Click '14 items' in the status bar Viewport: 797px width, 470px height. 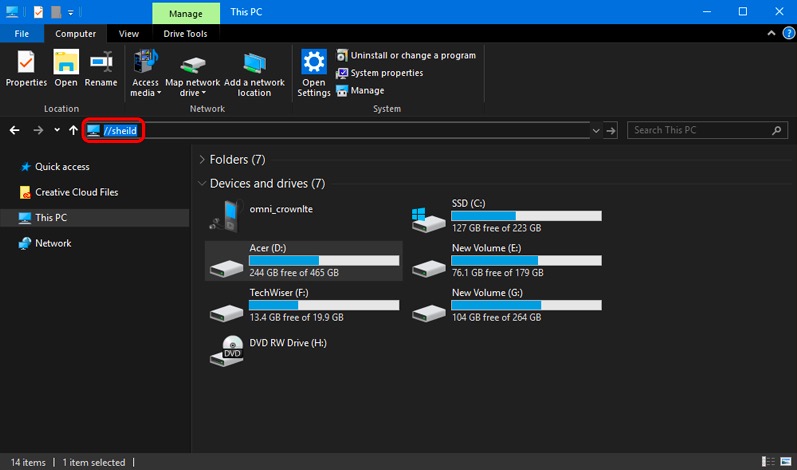coord(28,462)
